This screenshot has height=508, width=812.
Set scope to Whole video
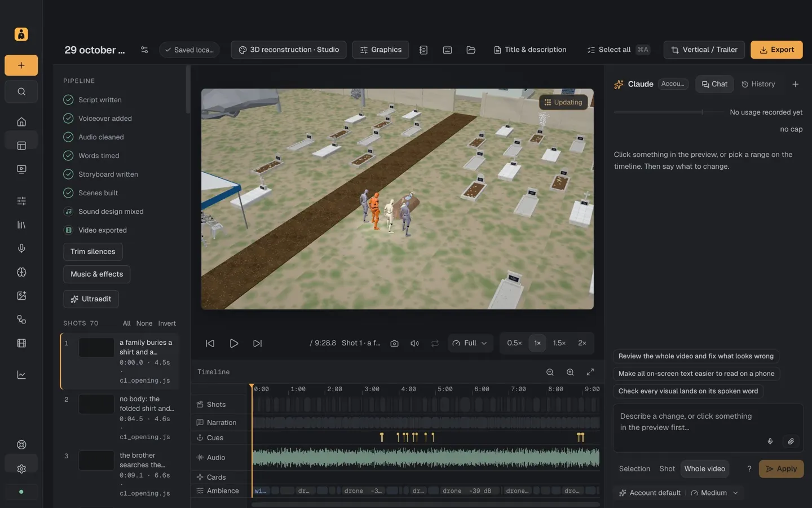[x=705, y=469]
